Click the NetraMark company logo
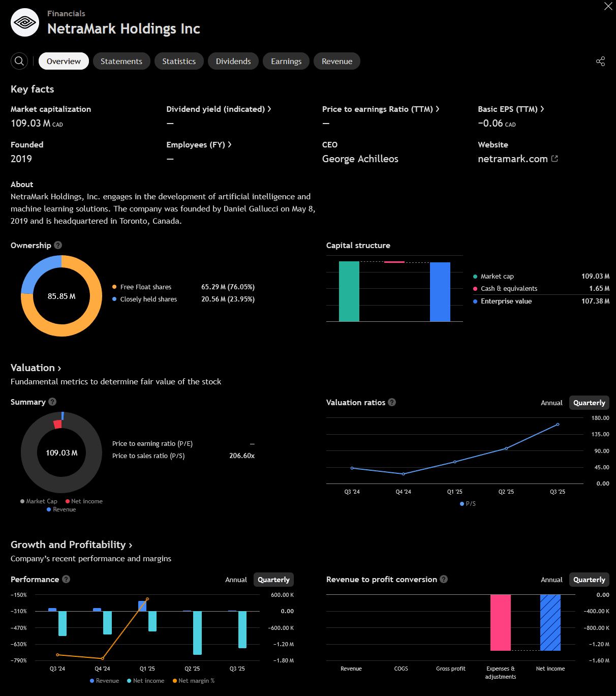This screenshot has height=696, width=616. point(25,22)
